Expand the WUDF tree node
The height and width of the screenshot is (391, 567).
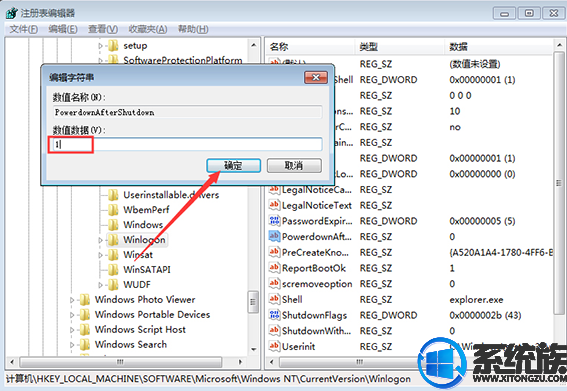point(101,285)
